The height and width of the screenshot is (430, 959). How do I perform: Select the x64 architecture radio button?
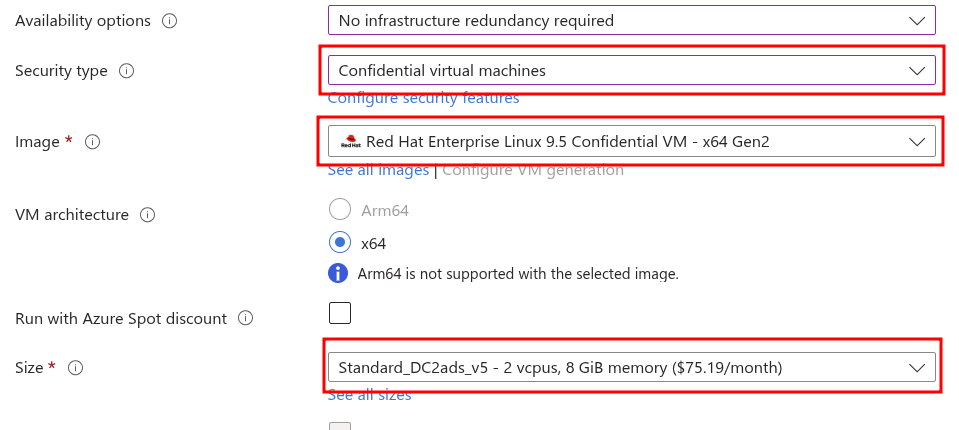tap(340, 242)
